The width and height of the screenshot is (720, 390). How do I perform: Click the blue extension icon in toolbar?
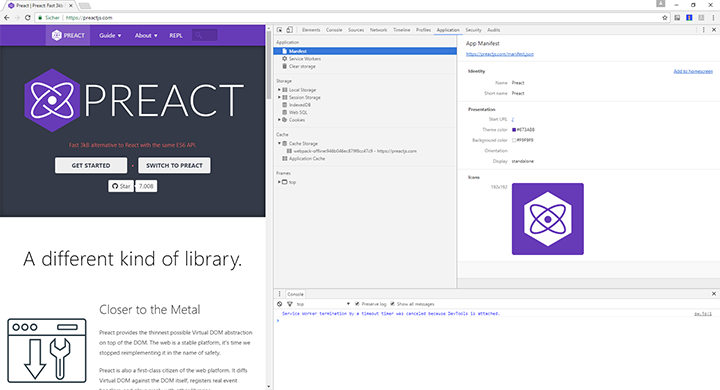(689, 17)
